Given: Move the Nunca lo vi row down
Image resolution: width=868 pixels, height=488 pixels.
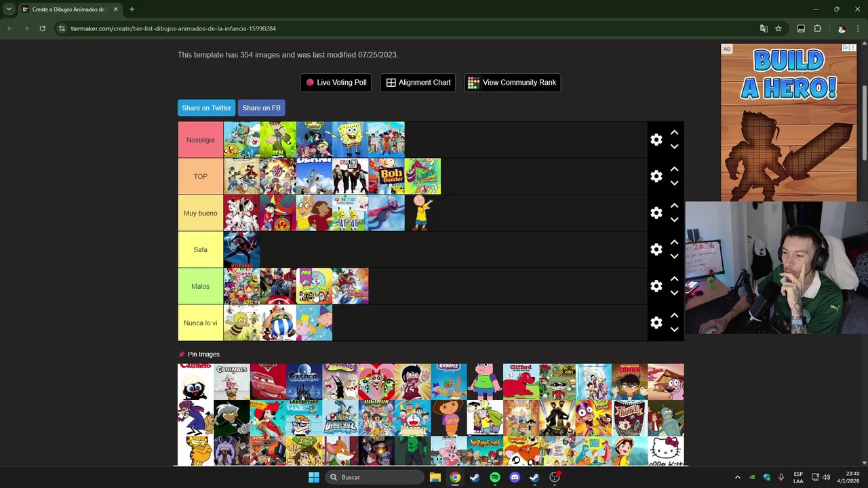Looking at the screenshot, I should pos(674,329).
